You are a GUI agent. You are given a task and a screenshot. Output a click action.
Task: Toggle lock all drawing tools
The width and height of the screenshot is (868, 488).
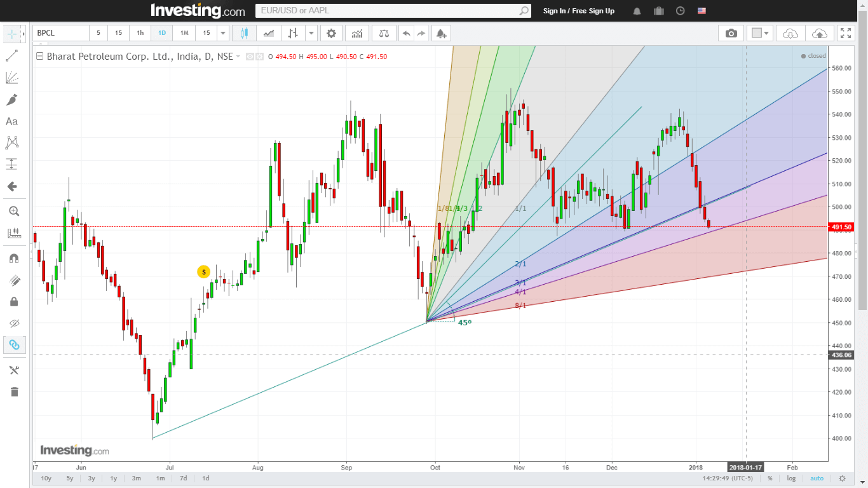[x=14, y=302]
